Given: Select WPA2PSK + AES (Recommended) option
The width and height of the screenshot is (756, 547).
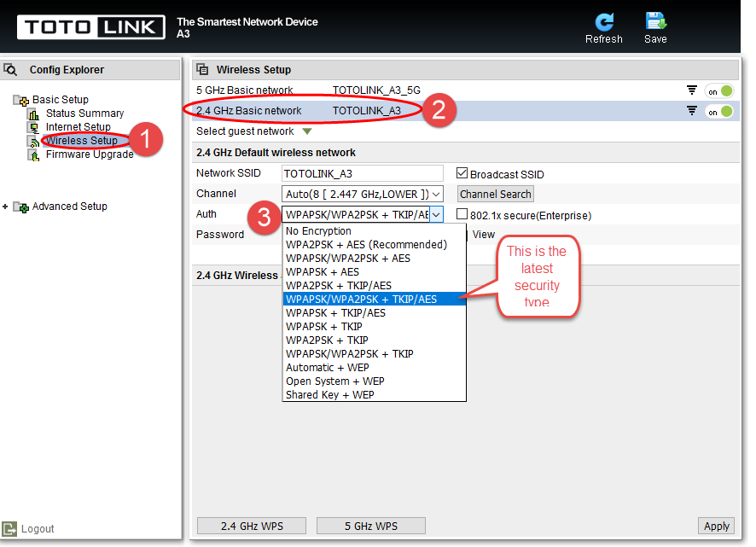Looking at the screenshot, I should [x=366, y=245].
